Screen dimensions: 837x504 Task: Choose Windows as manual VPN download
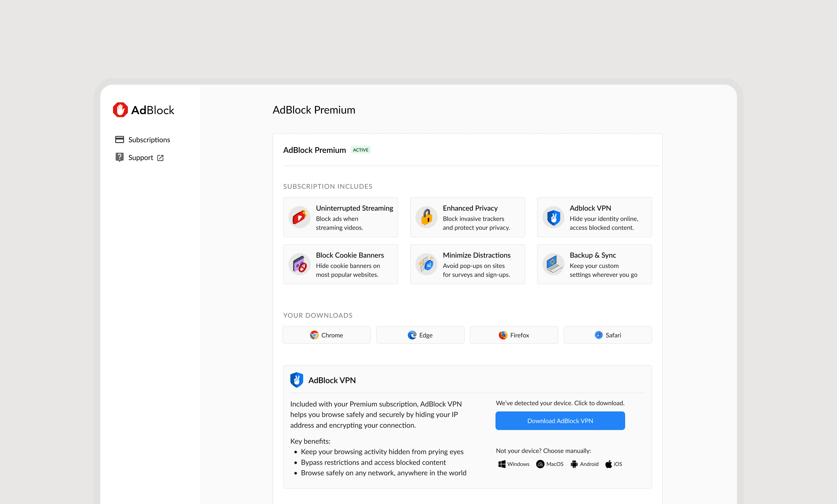[x=514, y=464]
